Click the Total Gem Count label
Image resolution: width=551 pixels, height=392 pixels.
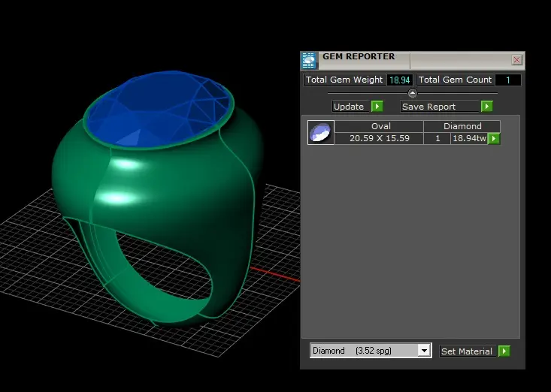pos(456,80)
